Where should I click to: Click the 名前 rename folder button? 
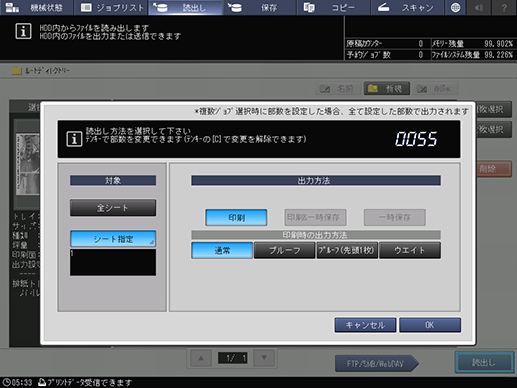pyautogui.click(x=337, y=89)
